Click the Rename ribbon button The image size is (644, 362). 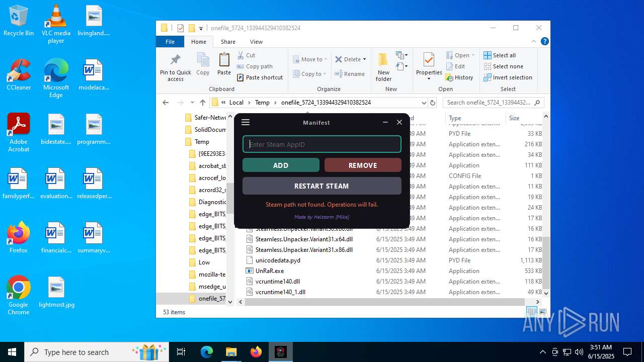350,74
